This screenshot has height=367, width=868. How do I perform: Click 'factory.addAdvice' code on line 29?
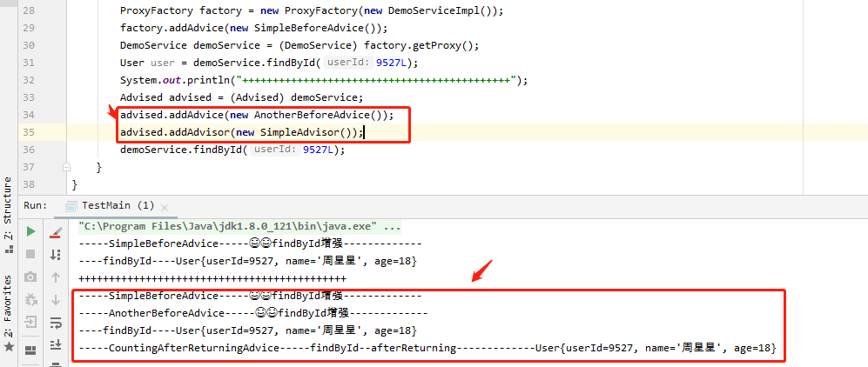(172, 28)
